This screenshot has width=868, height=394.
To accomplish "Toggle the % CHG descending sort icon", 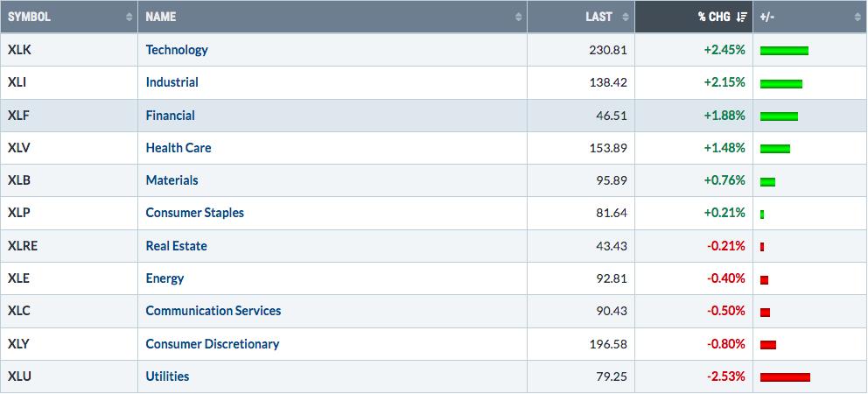I will pos(742,18).
